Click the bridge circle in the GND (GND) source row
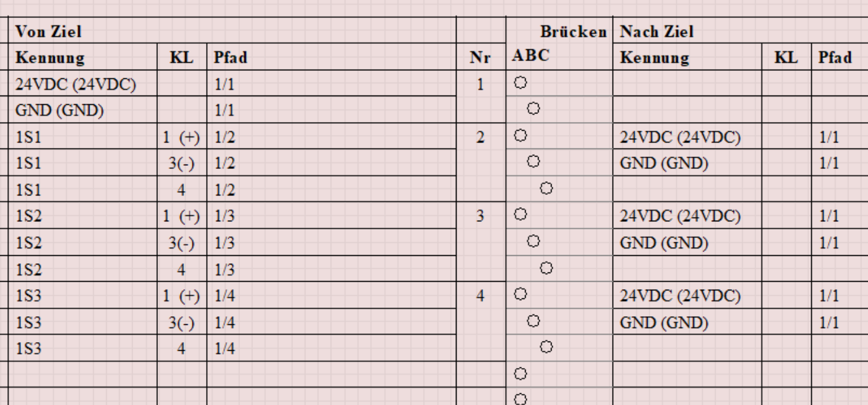Screen dimensions: 868x405 click(534, 109)
